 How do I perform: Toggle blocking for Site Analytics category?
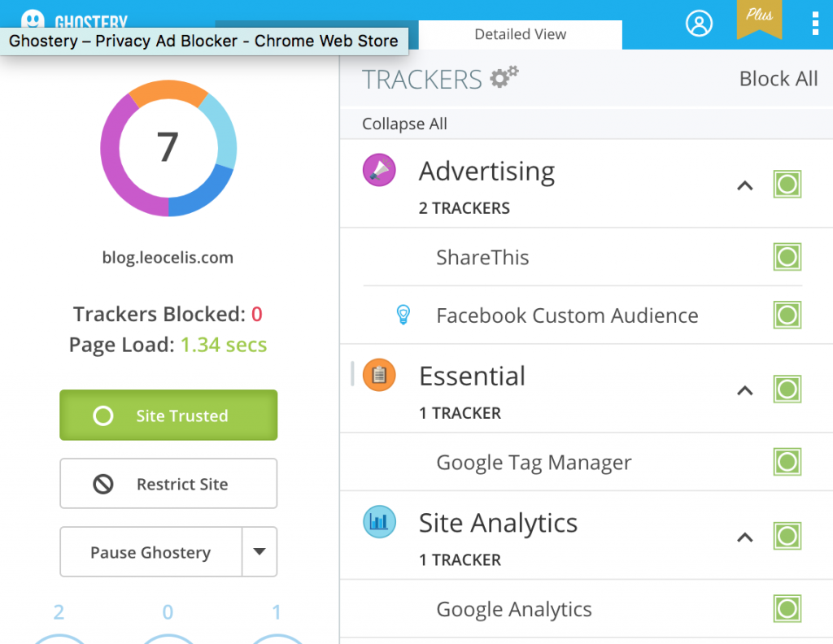787,536
